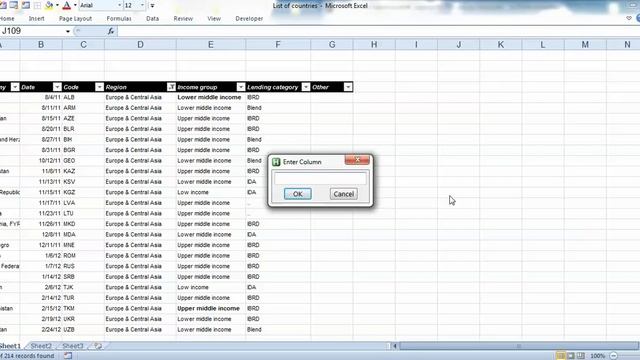The image size is (640, 360).
Task: Switch to Page Break Preview status icon
Action: (x=581, y=356)
